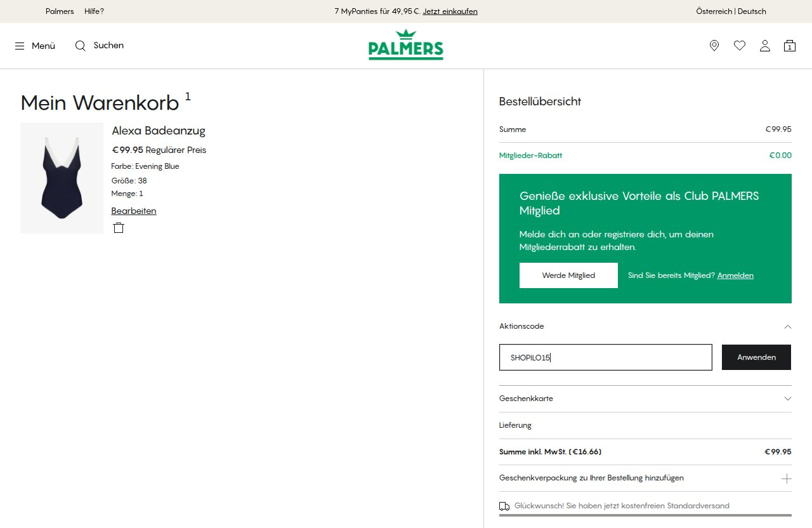Expand the Geschenkkarte section
Image resolution: width=812 pixels, height=528 pixels.
pos(645,399)
